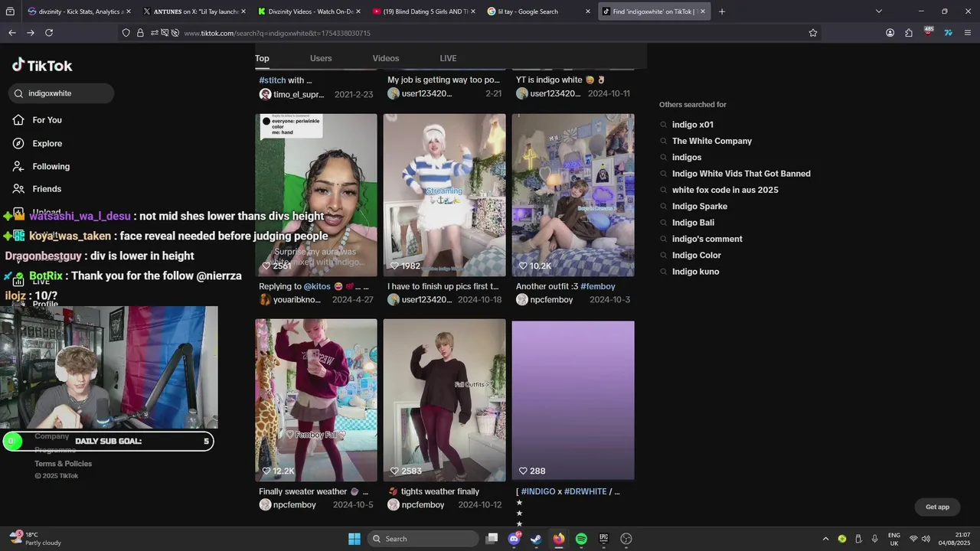Open youaribkno... author profile name
This screenshot has height=551, width=980.
coord(297,299)
